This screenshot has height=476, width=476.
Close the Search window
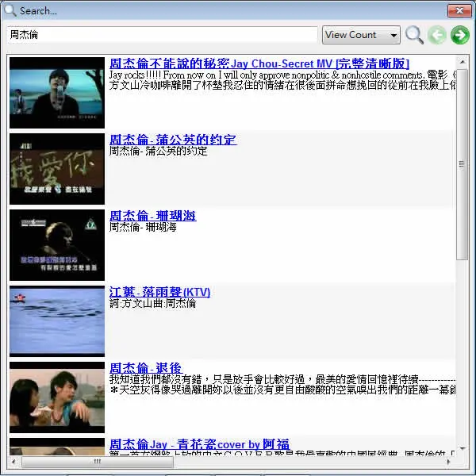click(x=459, y=10)
